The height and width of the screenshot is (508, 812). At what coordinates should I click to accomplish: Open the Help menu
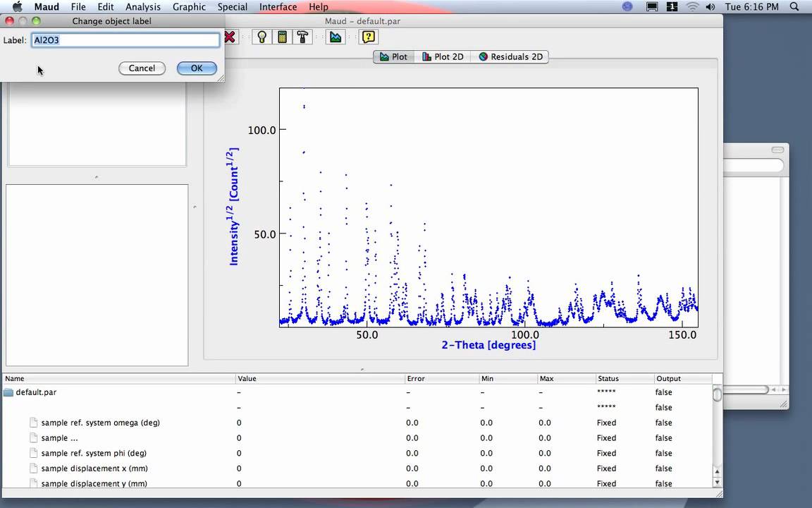(x=319, y=7)
